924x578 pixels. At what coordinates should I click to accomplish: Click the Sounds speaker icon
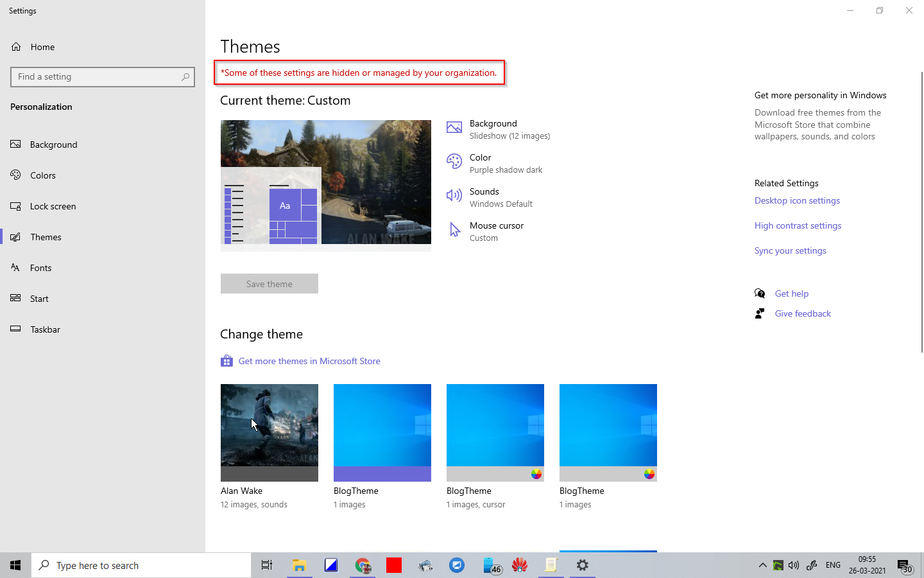[454, 196]
